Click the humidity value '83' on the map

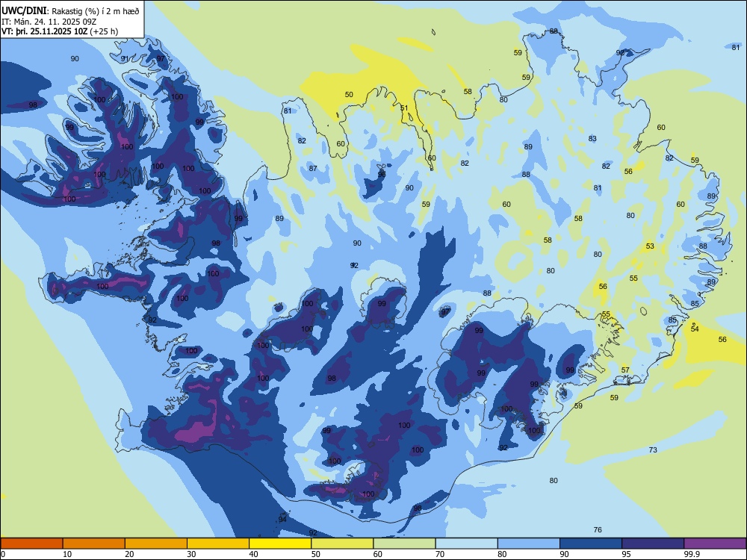point(592,139)
